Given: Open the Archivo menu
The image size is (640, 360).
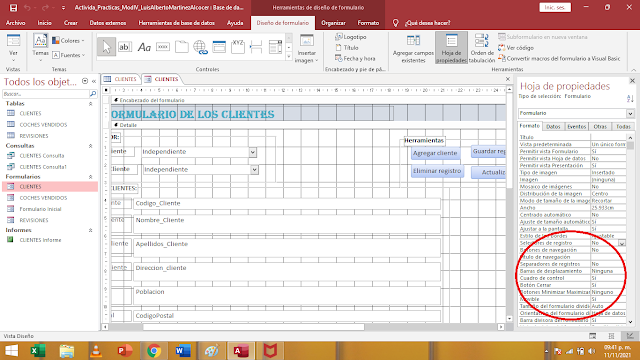Looking at the screenshot, I should 15,23.
